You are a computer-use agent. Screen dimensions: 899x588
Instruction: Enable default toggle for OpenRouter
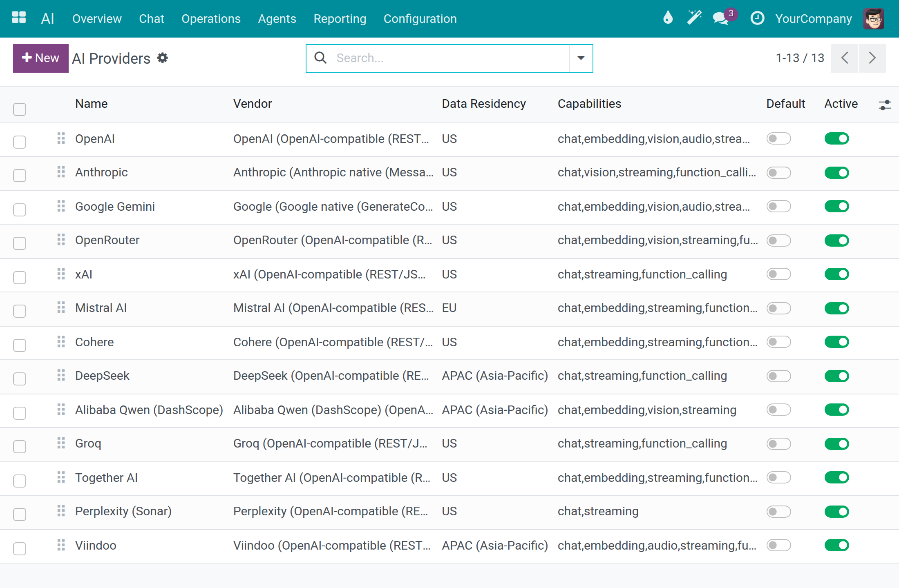pos(778,241)
